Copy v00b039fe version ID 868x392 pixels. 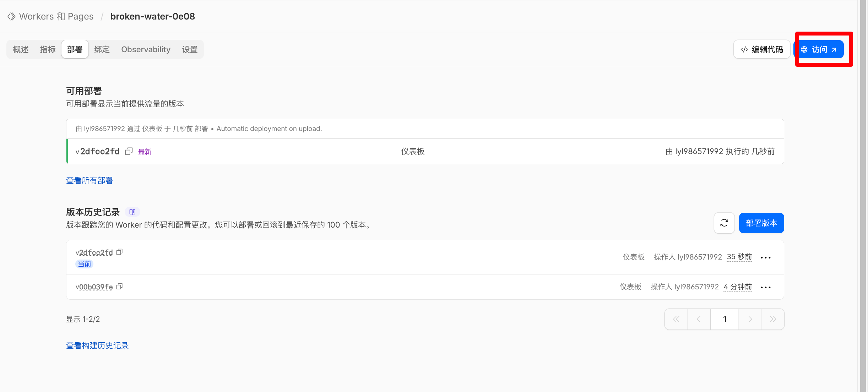[x=120, y=287]
